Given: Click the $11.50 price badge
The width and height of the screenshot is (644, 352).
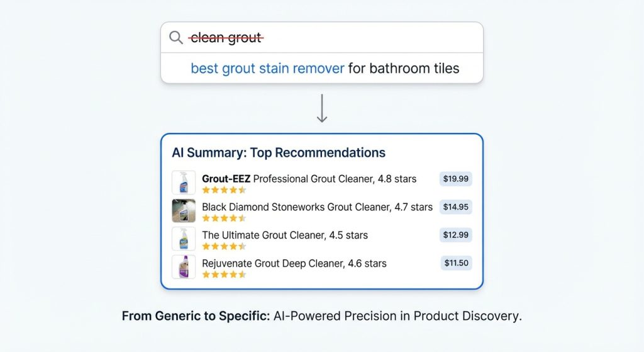Looking at the screenshot, I should tap(455, 263).
